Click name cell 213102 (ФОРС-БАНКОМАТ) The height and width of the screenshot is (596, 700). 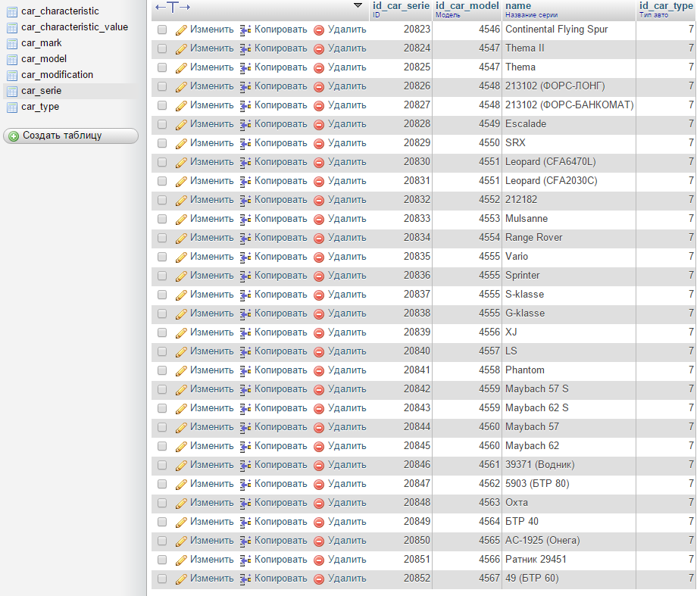coord(569,105)
